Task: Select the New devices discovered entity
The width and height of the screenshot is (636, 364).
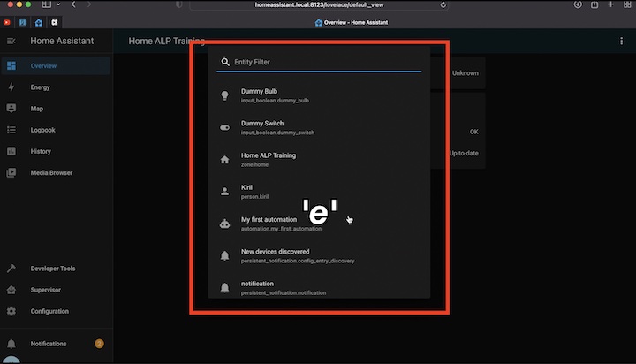Action: click(319, 255)
